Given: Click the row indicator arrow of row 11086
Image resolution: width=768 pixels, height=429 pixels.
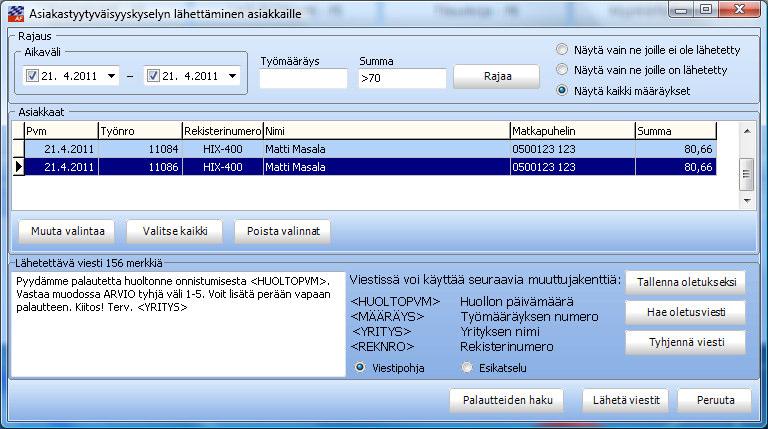Looking at the screenshot, I should [x=19, y=167].
